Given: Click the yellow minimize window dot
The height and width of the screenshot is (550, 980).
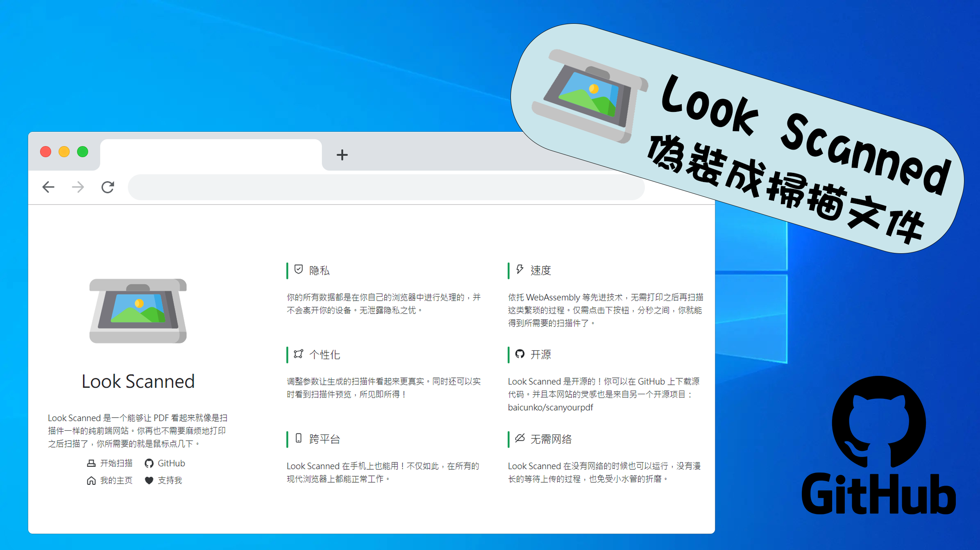Looking at the screenshot, I should click(x=64, y=152).
